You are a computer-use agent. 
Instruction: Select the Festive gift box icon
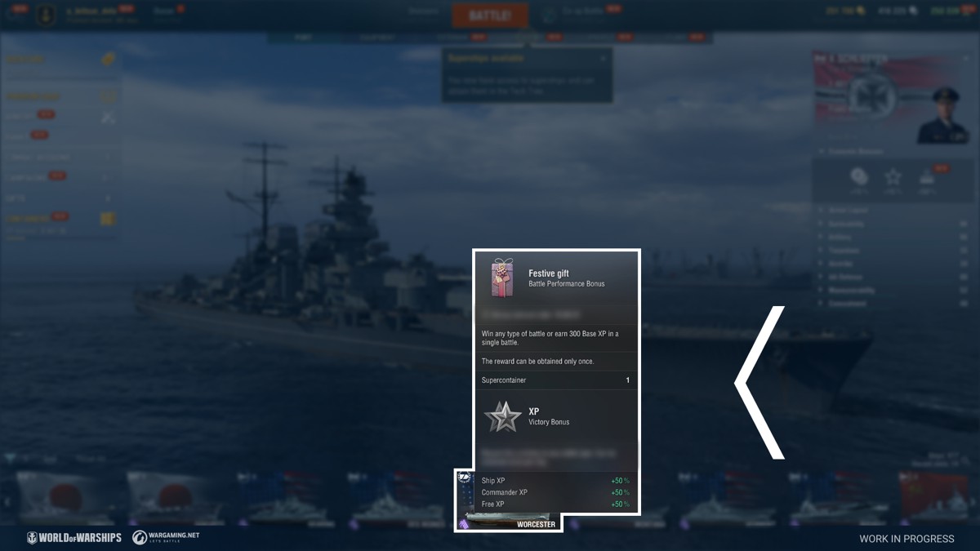click(x=502, y=278)
